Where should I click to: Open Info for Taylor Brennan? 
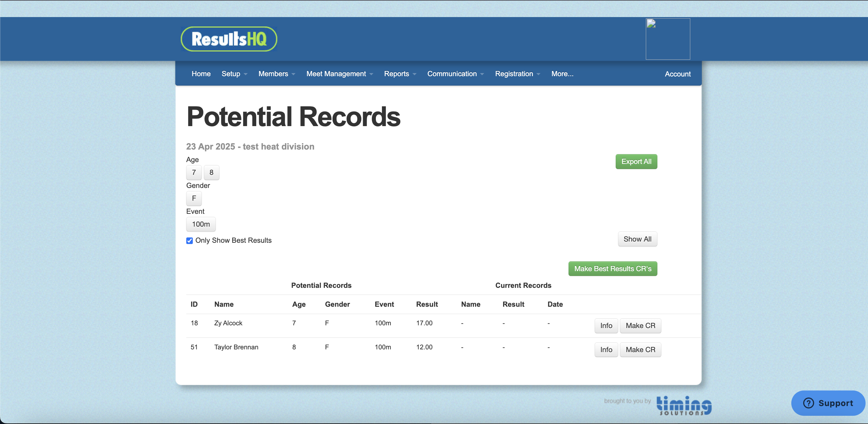606,350
